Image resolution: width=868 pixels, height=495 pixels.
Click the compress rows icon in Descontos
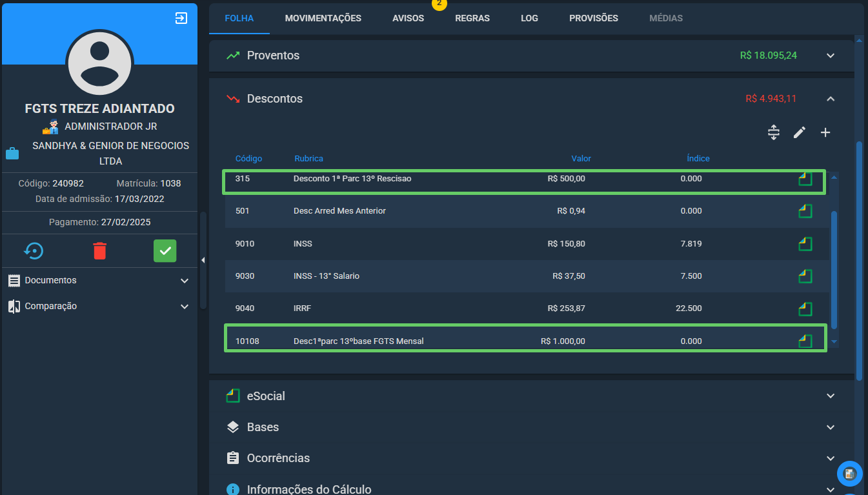point(774,132)
